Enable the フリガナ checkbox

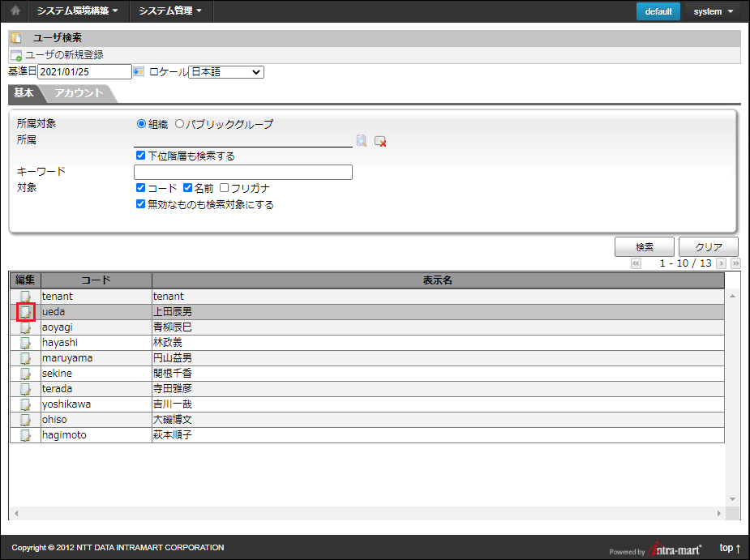tap(225, 188)
